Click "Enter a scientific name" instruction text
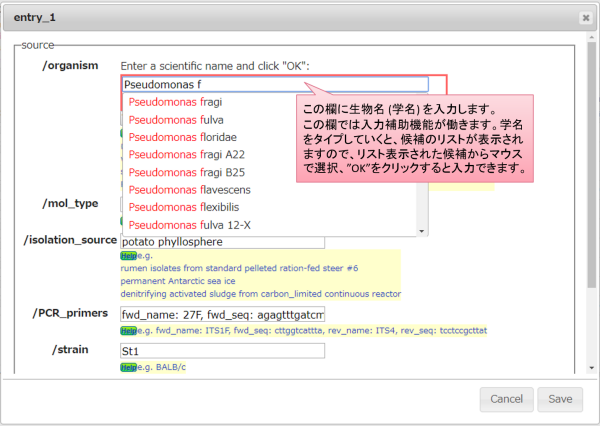The width and height of the screenshot is (600, 426). [215, 66]
